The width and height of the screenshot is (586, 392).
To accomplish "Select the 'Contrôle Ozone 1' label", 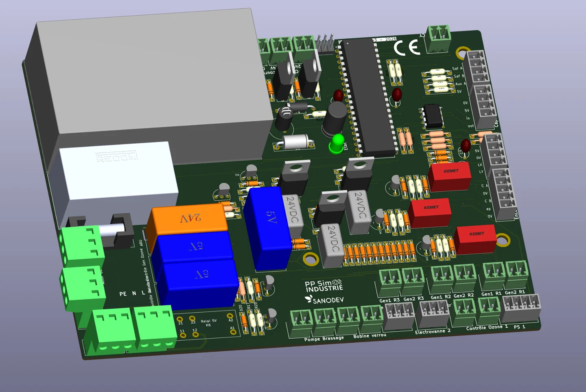I will click(487, 327).
